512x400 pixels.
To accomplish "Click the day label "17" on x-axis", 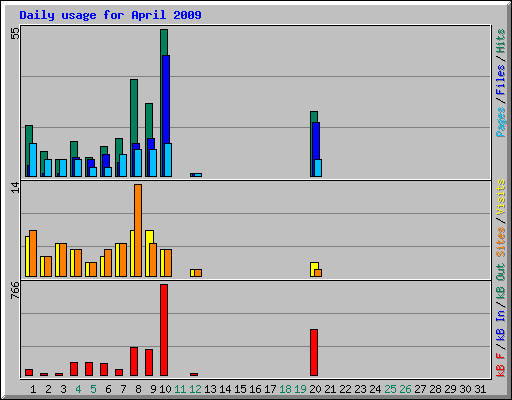I will [270, 389].
